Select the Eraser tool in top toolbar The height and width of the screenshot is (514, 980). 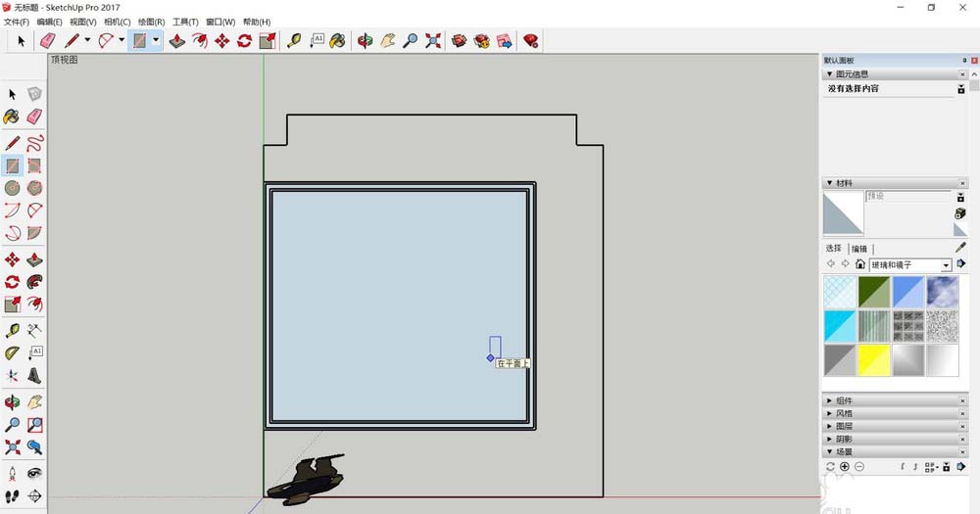click(x=47, y=40)
